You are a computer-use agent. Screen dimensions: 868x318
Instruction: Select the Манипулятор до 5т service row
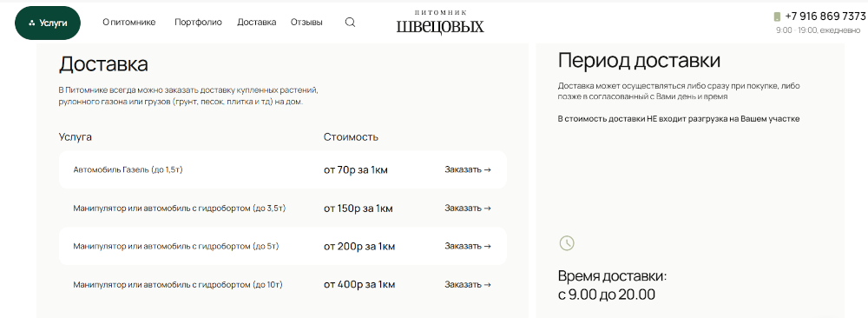(x=283, y=246)
